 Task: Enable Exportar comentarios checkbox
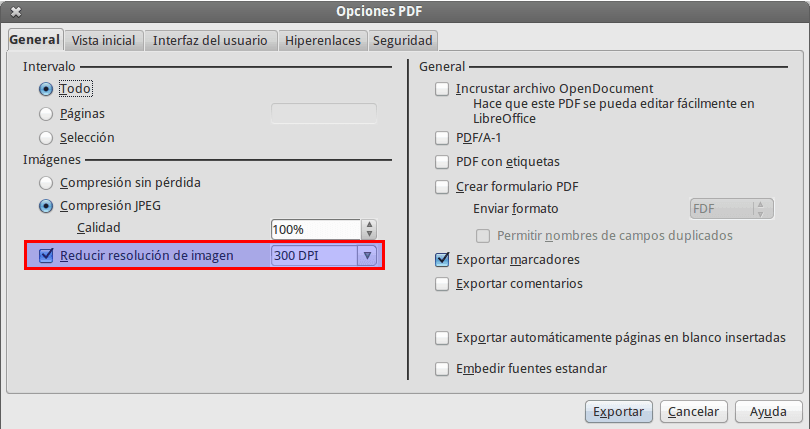442,284
